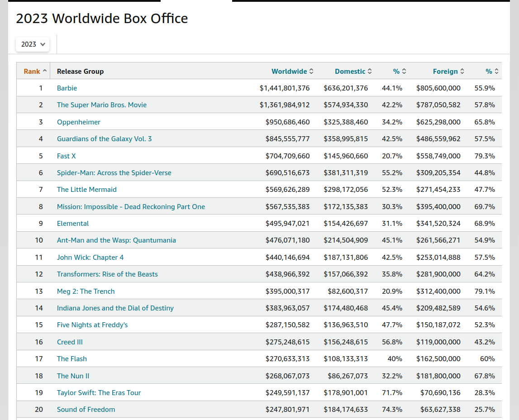Click the page title 2023 Worldwide Box Office
Viewport: 519px width, 420px height.
point(102,19)
